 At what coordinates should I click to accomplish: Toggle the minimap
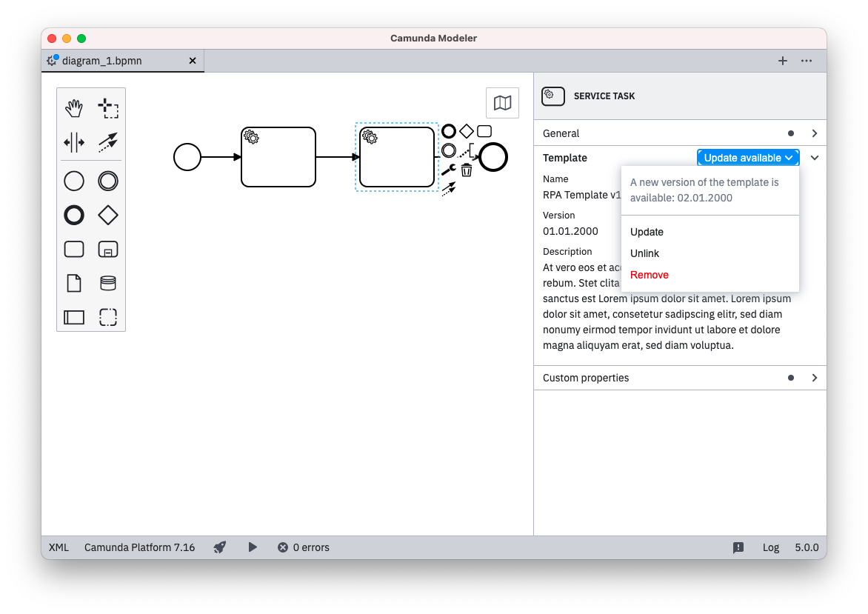tap(502, 103)
